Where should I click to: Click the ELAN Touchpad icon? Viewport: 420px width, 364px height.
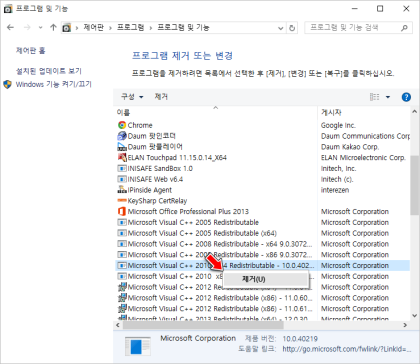122,157
